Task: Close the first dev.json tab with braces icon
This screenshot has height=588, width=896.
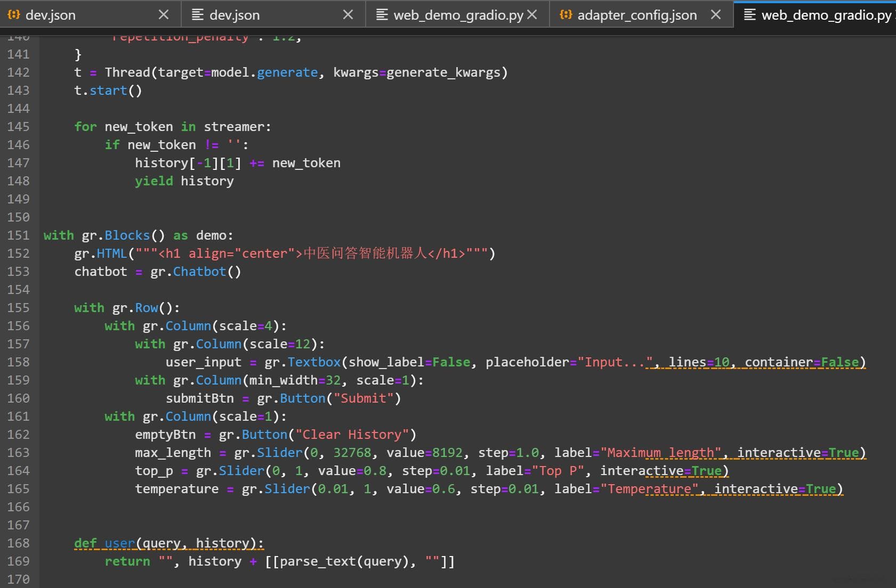Action: click(x=164, y=15)
